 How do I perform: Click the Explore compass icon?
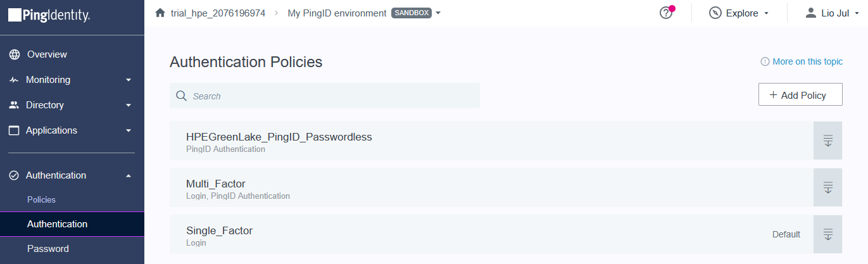[x=715, y=13]
